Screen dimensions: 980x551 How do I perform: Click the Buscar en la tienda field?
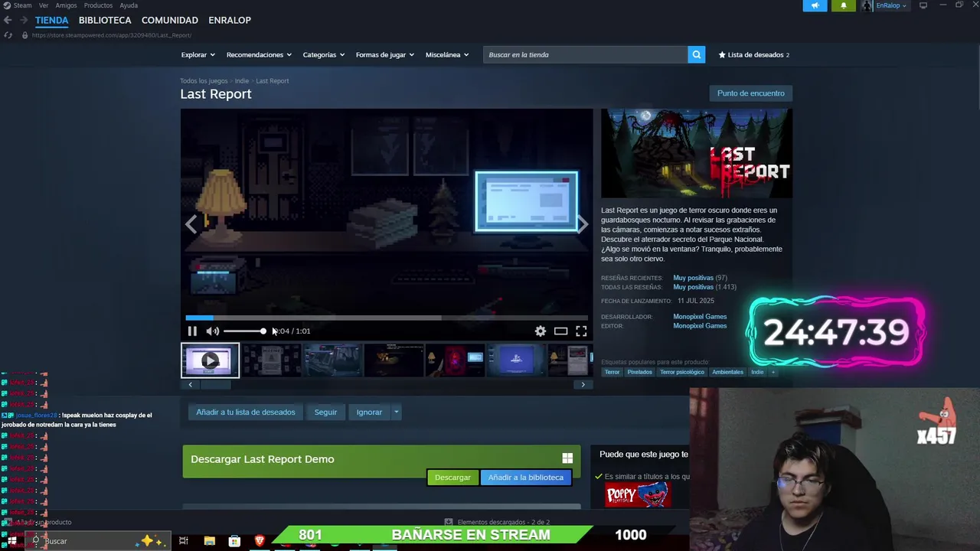pyautogui.click(x=585, y=54)
